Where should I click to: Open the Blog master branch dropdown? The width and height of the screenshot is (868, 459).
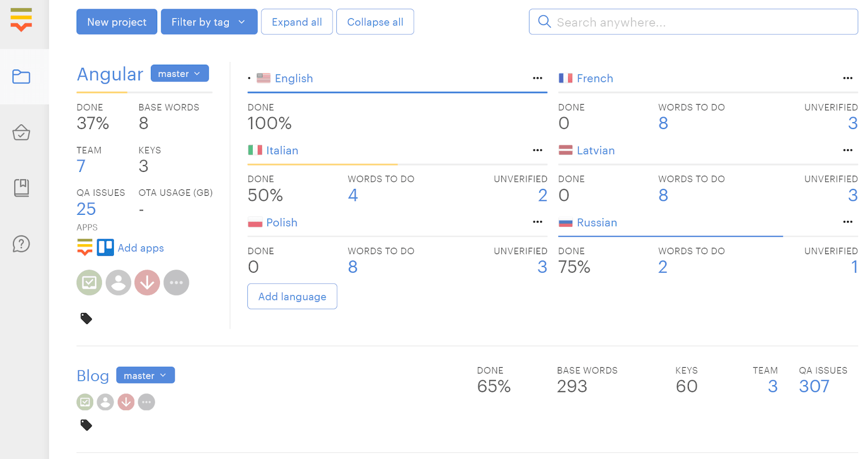pyautogui.click(x=145, y=375)
